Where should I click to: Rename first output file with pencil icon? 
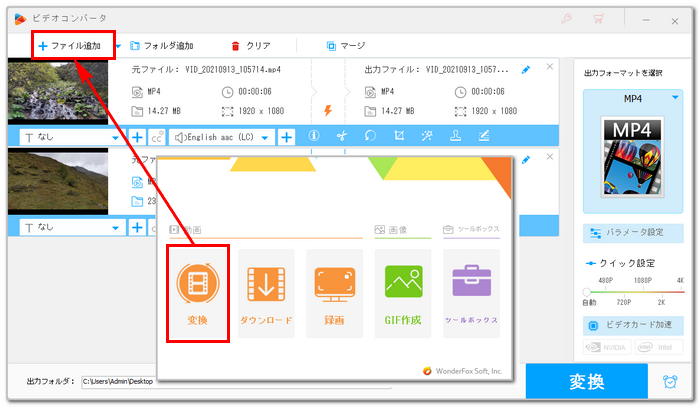click(526, 70)
